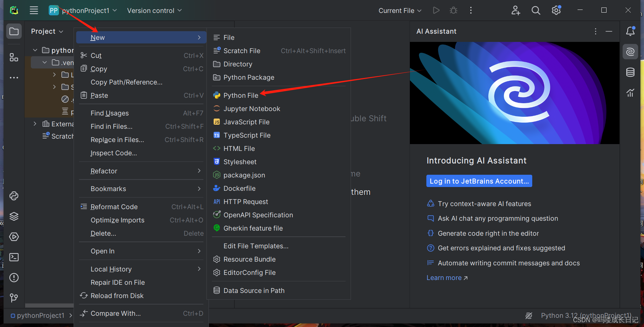Screen dimensions: 644x327
Task: Choose Compare With...
Action: point(141,313)
